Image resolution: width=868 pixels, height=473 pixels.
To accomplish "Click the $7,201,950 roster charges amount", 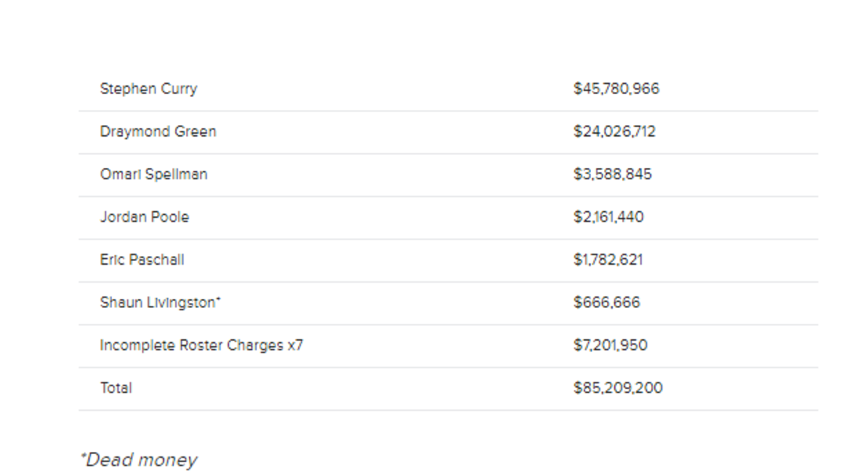I will click(x=610, y=345).
